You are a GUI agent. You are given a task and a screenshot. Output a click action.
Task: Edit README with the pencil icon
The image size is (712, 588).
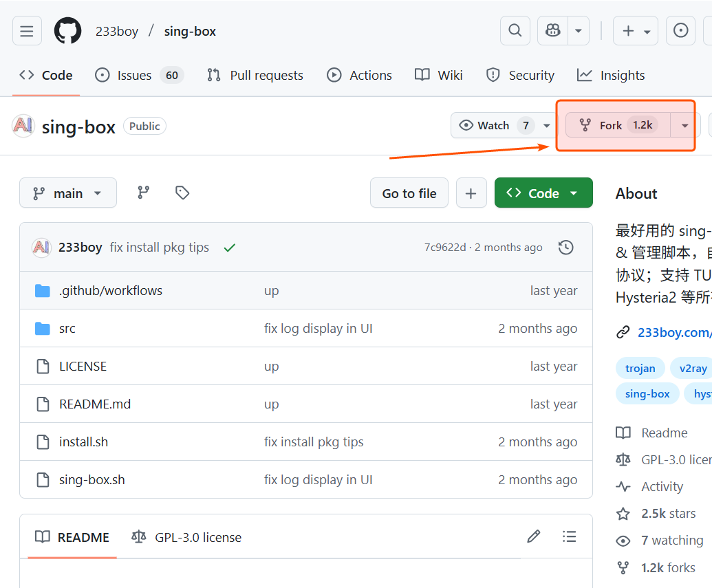coord(533,536)
